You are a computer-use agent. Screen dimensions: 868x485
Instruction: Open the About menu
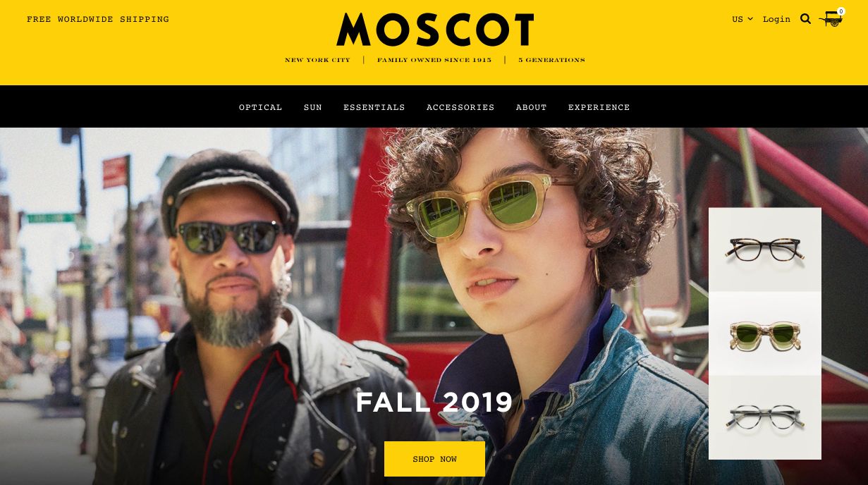pyautogui.click(x=532, y=107)
